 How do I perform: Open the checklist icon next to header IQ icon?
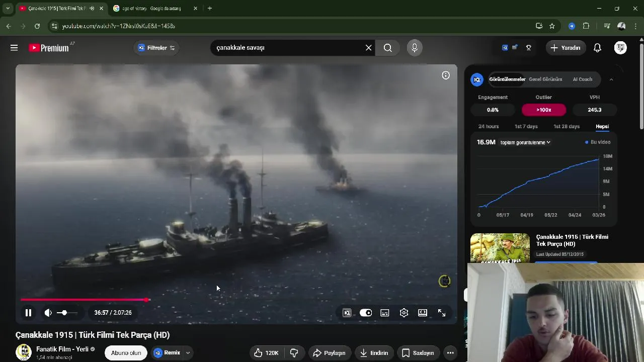click(x=515, y=48)
